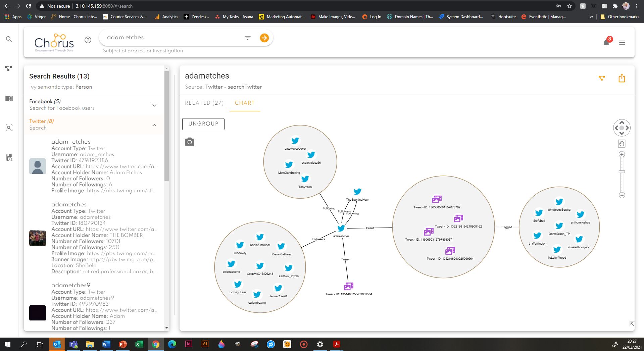Collapse the Twitter (8) results section
This screenshot has height=351, width=644.
click(154, 124)
